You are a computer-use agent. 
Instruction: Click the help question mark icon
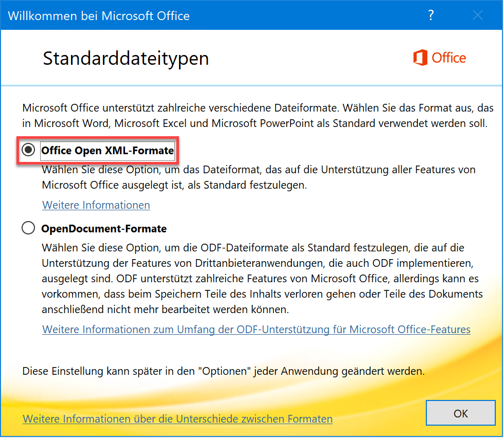pyautogui.click(x=431, y=15)
